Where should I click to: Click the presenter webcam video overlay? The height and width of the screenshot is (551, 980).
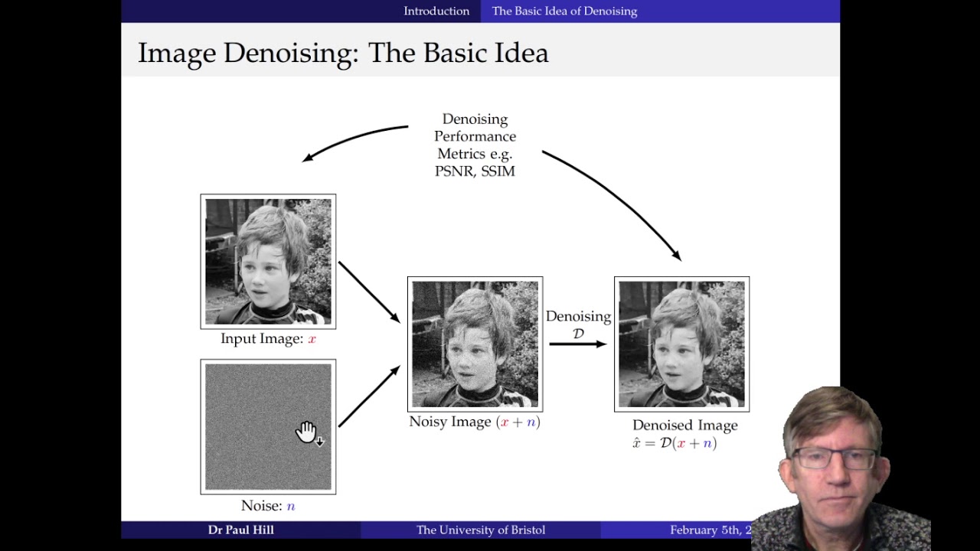click(841, 468)
